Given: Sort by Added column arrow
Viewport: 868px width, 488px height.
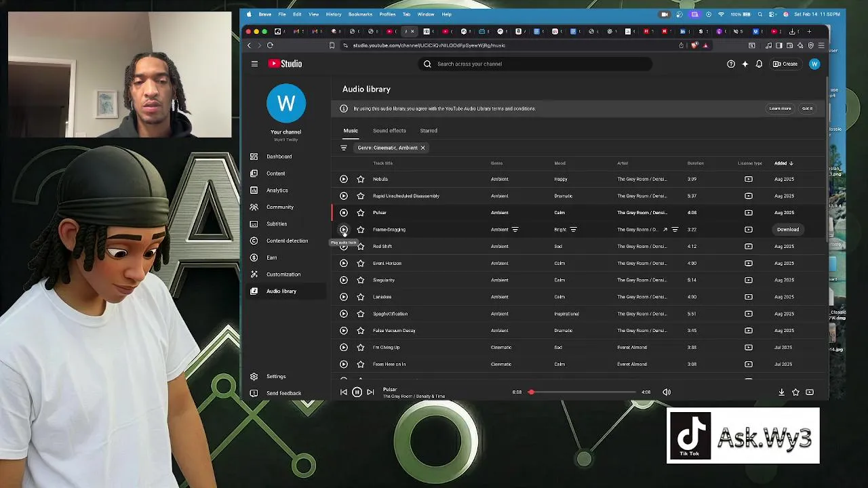Looking at the screenshot, I should tap(791, 163).
